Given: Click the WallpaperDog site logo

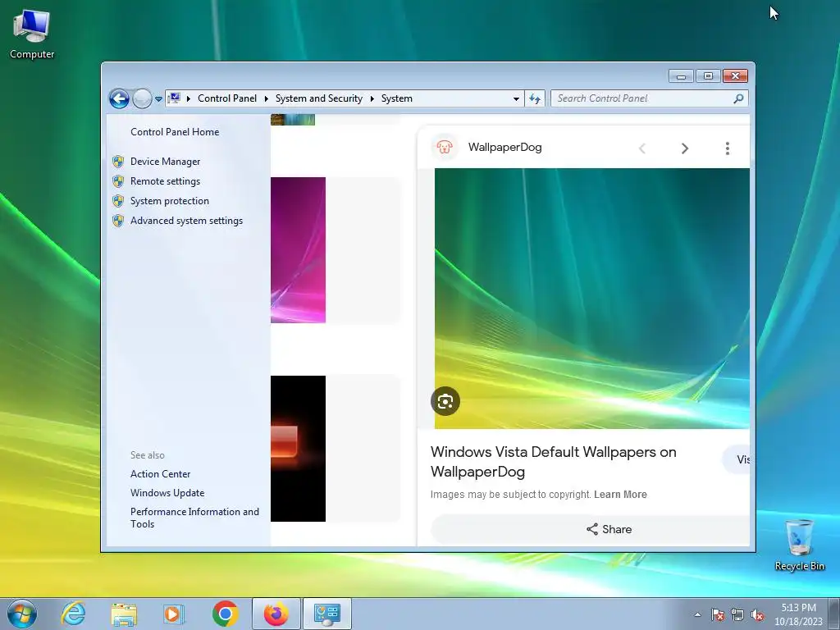Looking at the screenshot, I should (445, 147).
